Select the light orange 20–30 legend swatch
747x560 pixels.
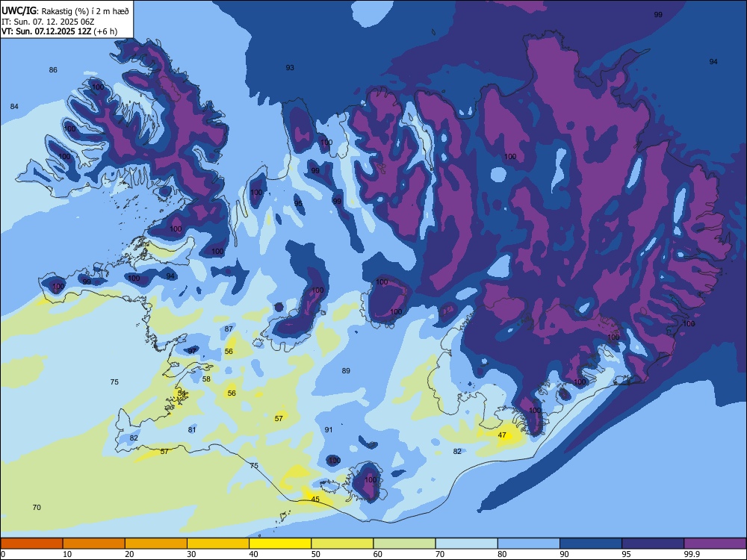pyautogui.click(x=156, y=544)
